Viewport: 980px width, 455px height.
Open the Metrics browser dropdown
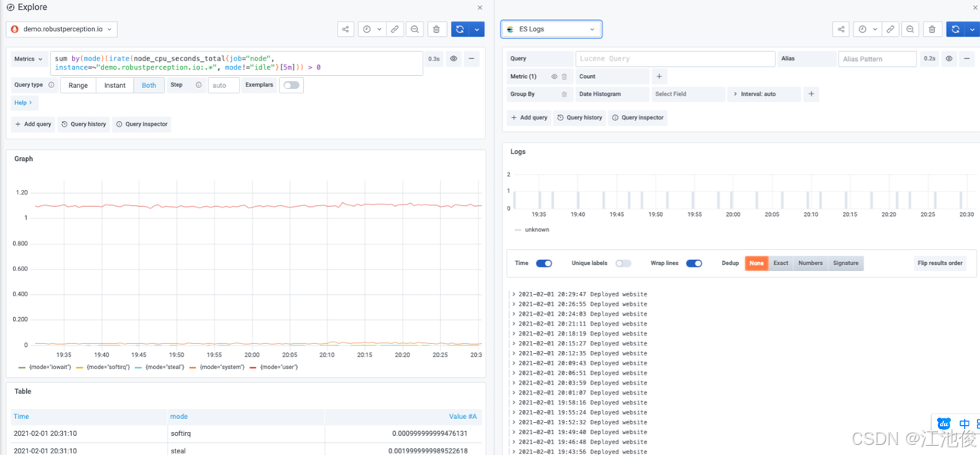pyautogui.click(x=29, y=59)
